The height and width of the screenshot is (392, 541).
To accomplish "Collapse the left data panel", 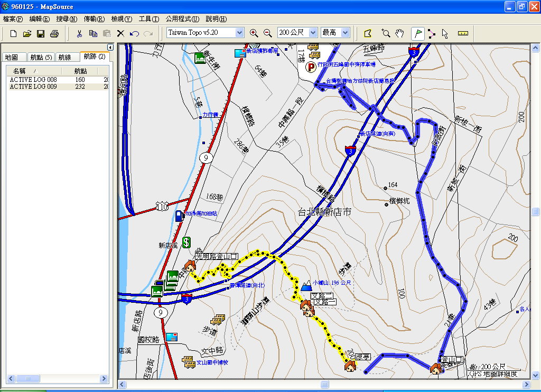I will (110, 47).
